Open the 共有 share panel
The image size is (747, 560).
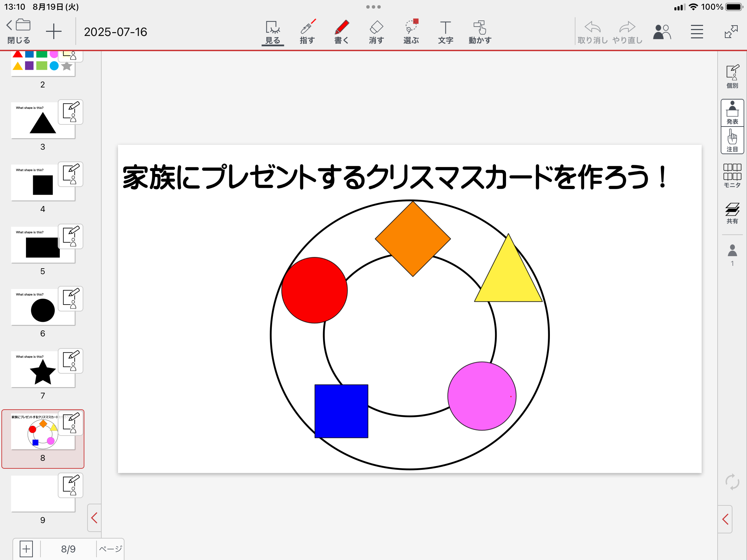click(732, 213)
